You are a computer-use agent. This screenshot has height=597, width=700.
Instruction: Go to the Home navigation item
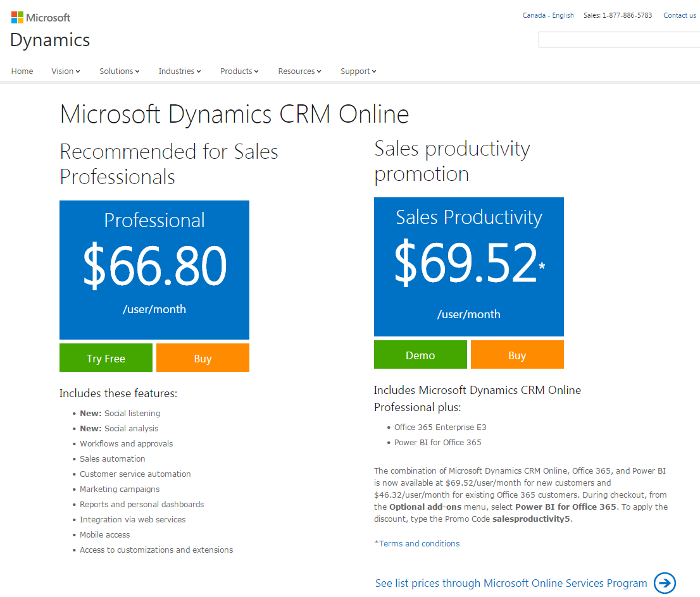22,71
